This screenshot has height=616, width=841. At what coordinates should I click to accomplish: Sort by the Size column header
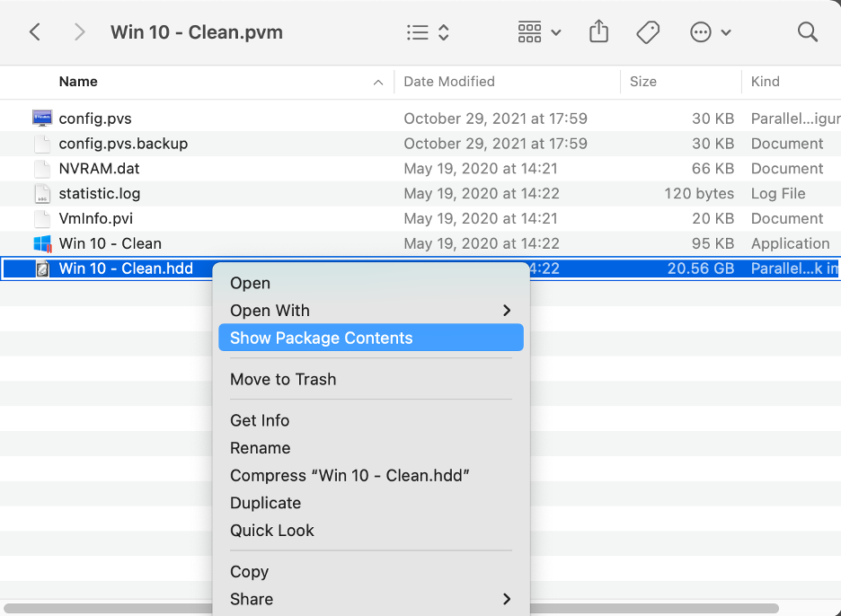[x=643, y=82]
